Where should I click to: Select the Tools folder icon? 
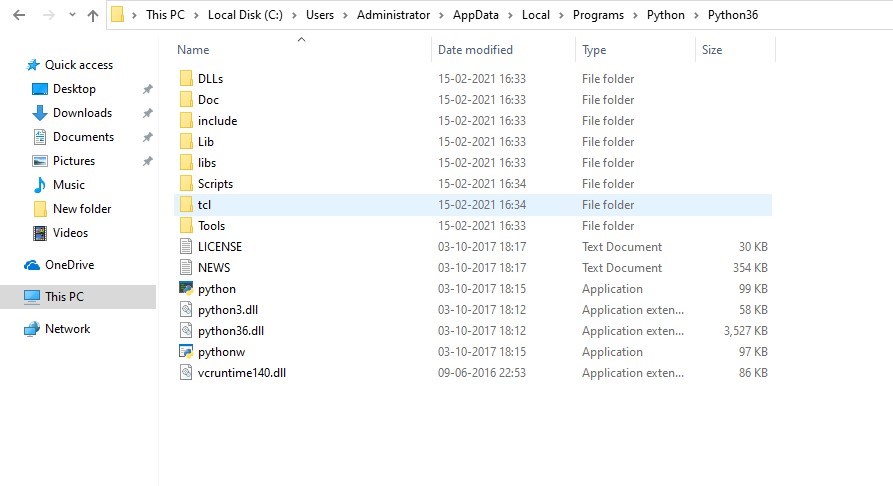click(186, 226)
